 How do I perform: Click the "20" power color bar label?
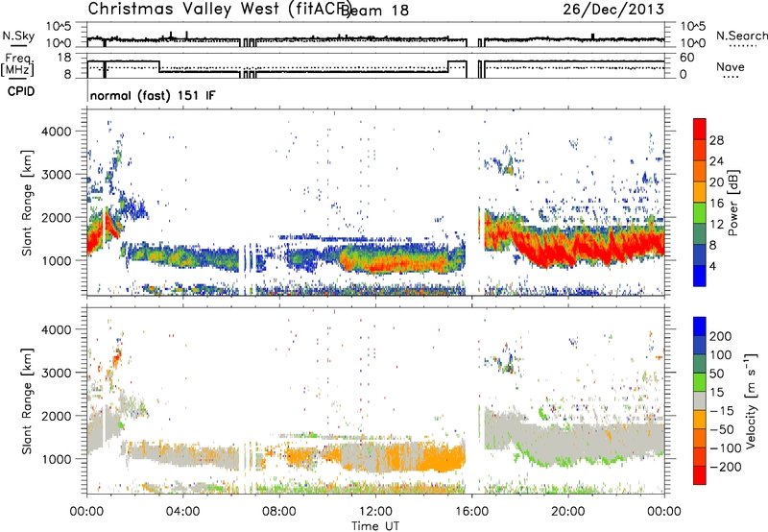point(716,182)
